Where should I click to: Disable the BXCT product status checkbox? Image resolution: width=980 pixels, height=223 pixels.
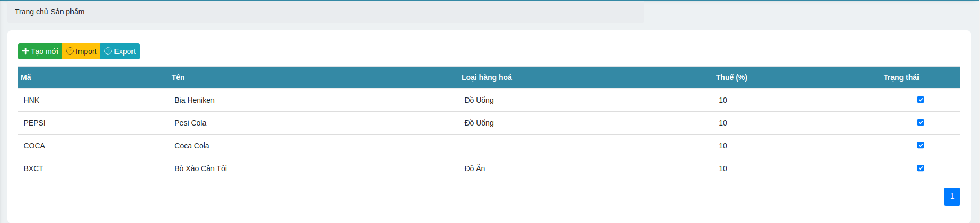tap(921, 168)
